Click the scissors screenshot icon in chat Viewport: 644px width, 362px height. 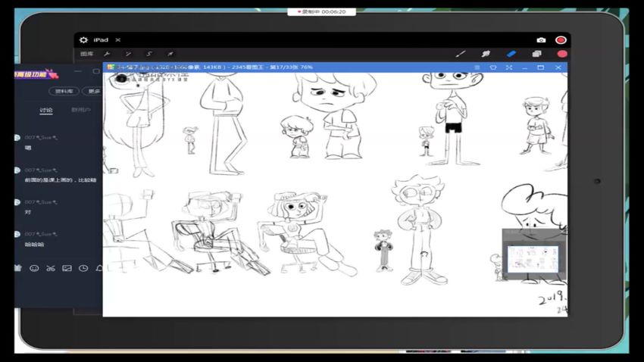pos(51,268)
